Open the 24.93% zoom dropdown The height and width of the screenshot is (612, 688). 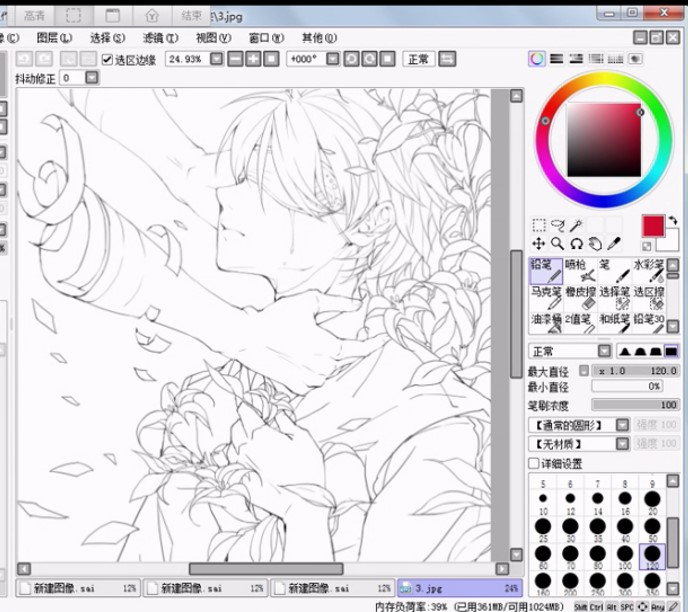[216, 59]
